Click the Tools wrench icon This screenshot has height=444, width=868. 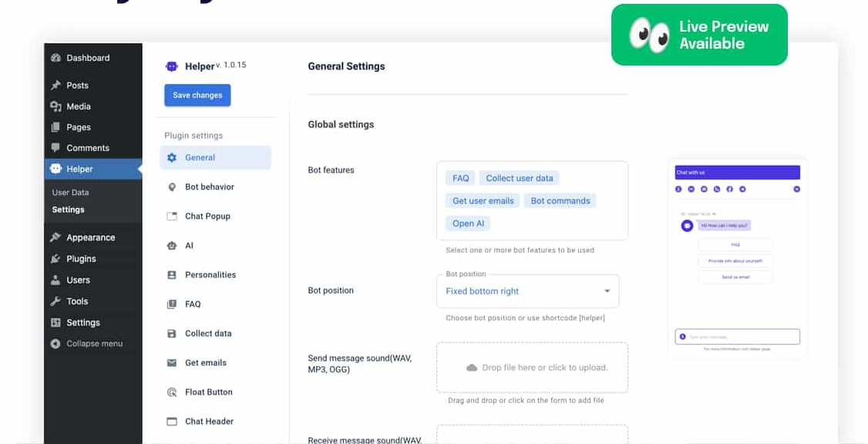point(56,301)
